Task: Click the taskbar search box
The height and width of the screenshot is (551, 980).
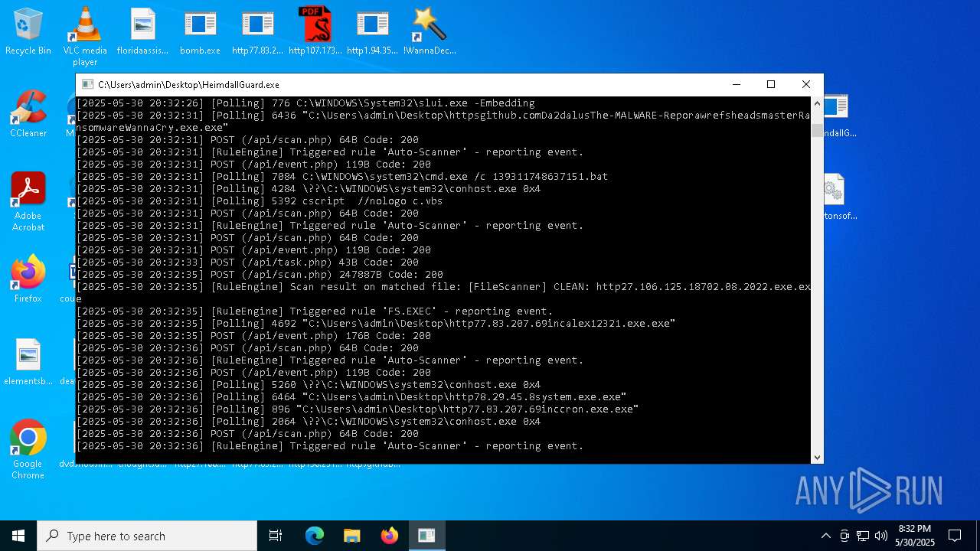Action: coord(147,536)
